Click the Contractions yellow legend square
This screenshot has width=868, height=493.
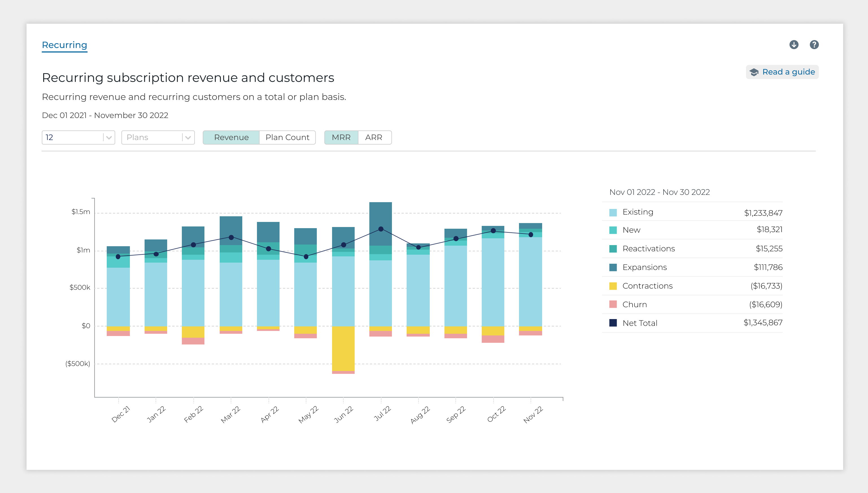click(613, 286)
